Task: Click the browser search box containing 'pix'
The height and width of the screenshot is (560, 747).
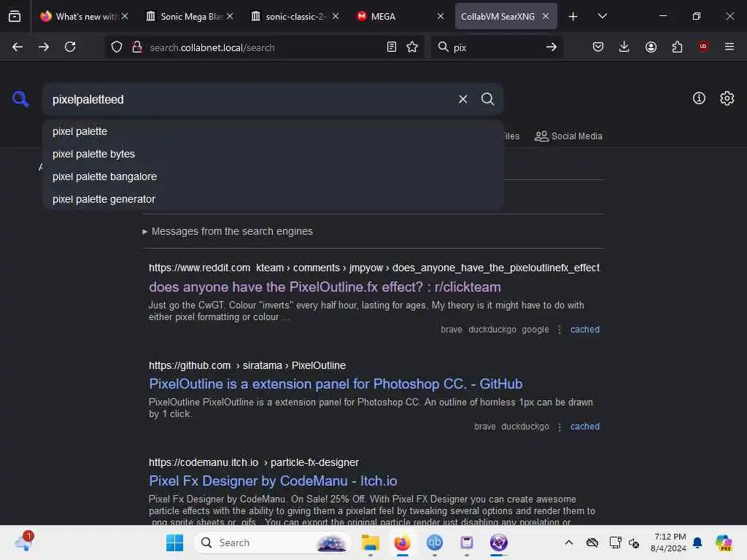Action: coord(495,47)
